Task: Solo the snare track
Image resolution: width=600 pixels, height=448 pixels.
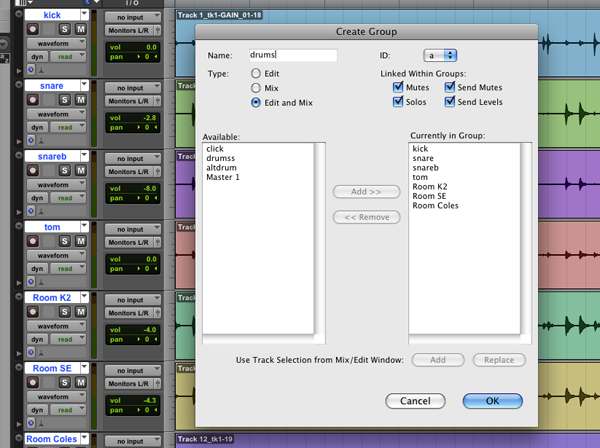Action: click(x=64, y=101)
